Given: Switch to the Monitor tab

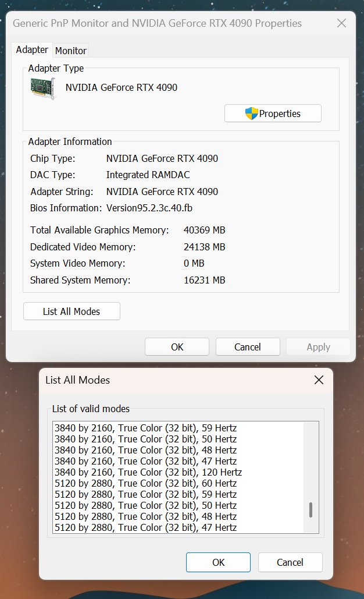Looking at the screenshot, I should point(70,51).
